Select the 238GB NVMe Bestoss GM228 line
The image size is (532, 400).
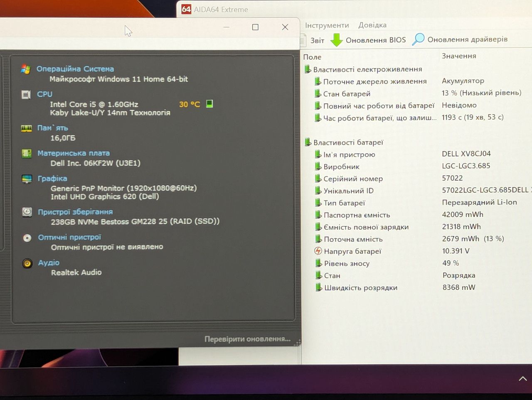point(135,221)
